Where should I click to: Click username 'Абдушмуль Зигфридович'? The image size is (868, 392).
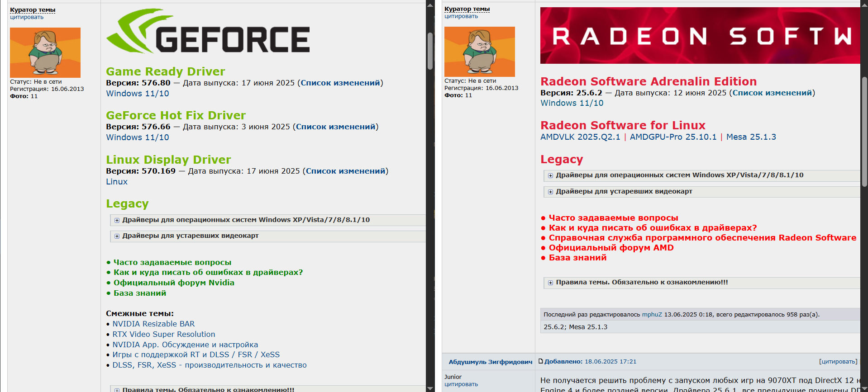(491, 362)
